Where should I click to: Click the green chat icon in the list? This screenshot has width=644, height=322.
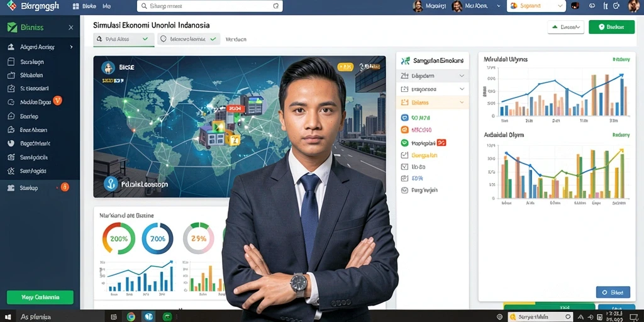404,143
